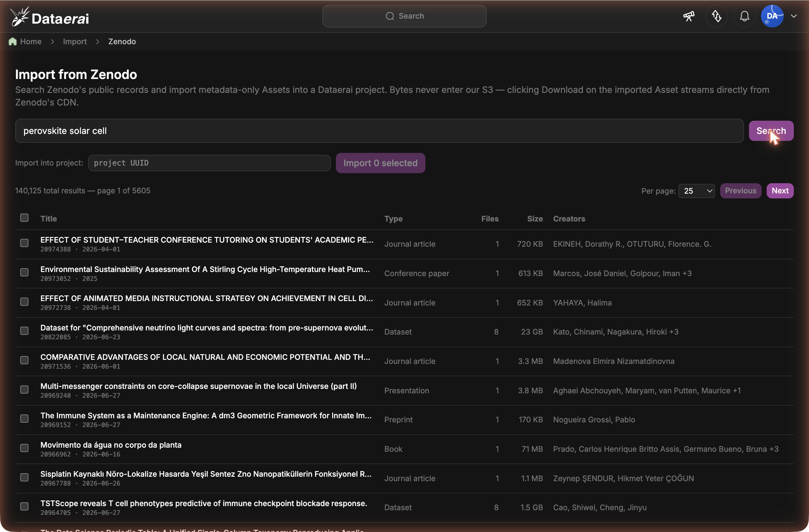
Task: Click title 'Movimento da água no corpo da planta'
Action: pos(111,445)
